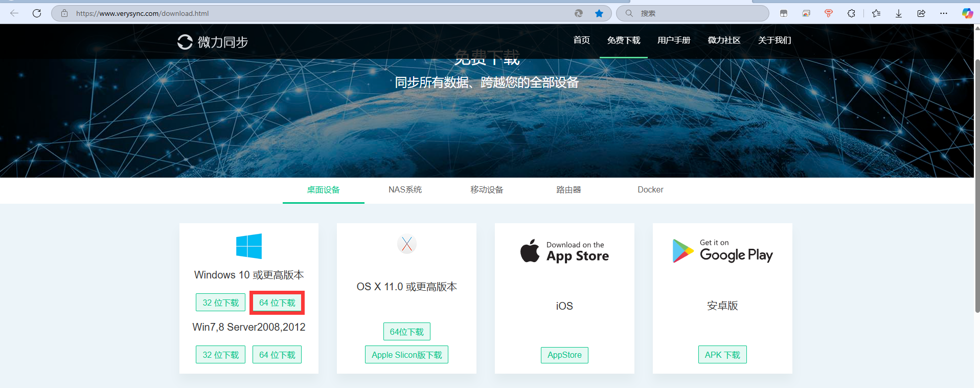980x388 pixels.
Task: Click the favorite star icon in address bar
Action: click(x=599, y=13)
